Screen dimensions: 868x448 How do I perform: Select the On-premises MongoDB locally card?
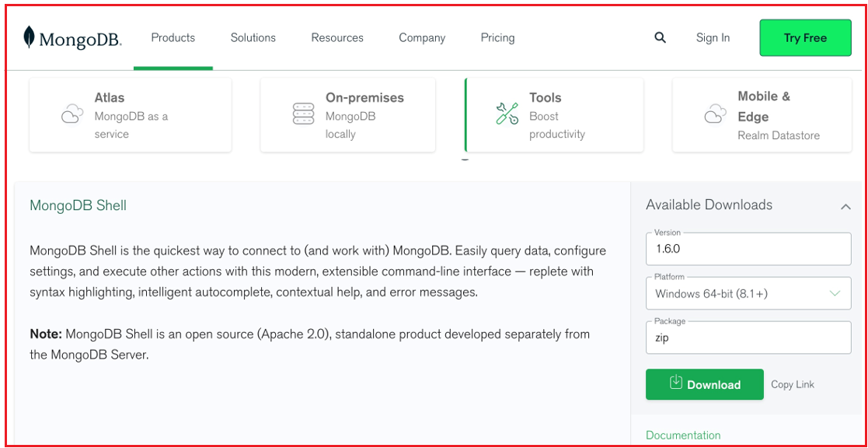click(x=347, y=114)
